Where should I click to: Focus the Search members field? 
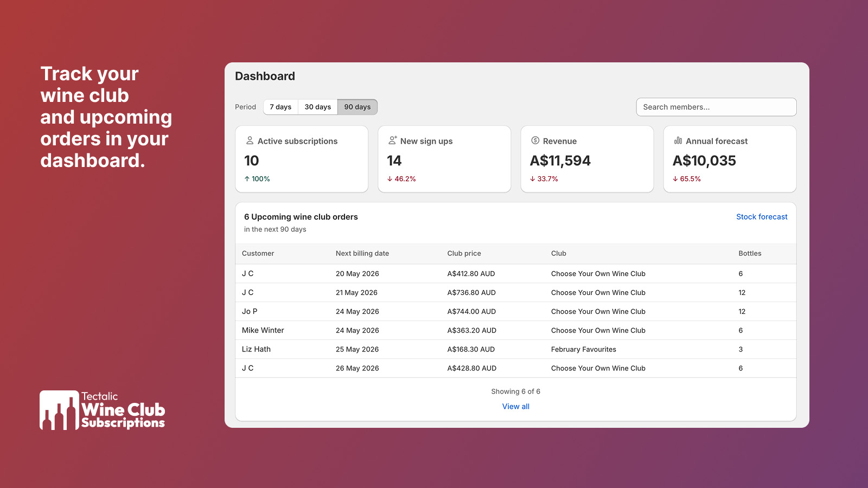coord(716,107)
